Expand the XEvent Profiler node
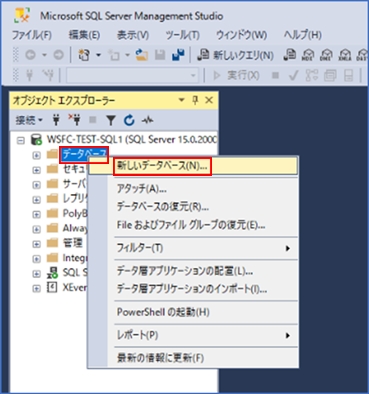Screen dimensions: 369x394 (x=36, y=288)
